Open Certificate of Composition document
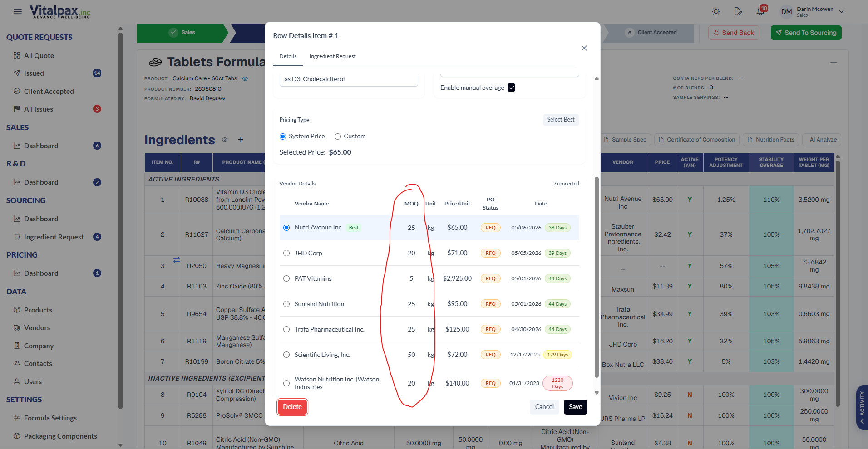Screen dimensions: 868x449 [696, 140]
